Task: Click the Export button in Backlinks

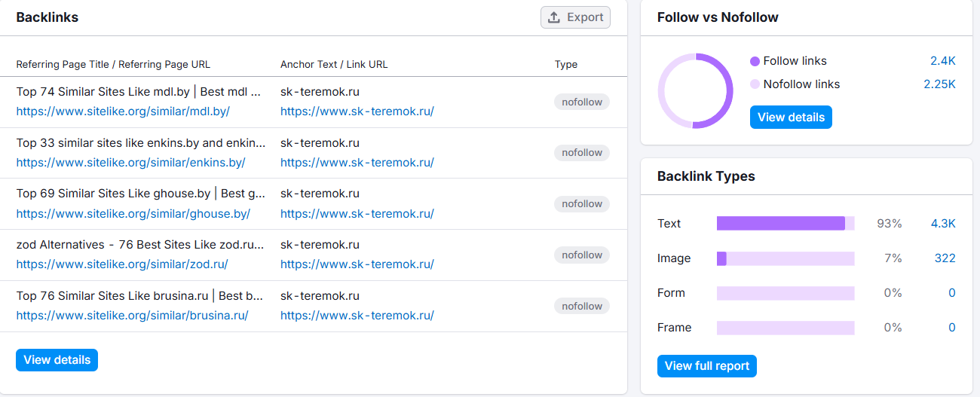Action: pos(575,17)
